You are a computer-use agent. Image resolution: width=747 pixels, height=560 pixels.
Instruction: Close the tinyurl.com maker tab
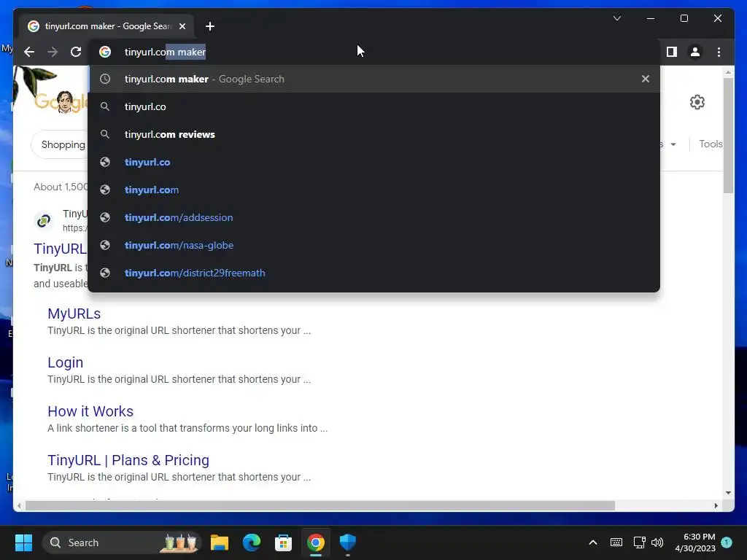[x=182, y=26]
